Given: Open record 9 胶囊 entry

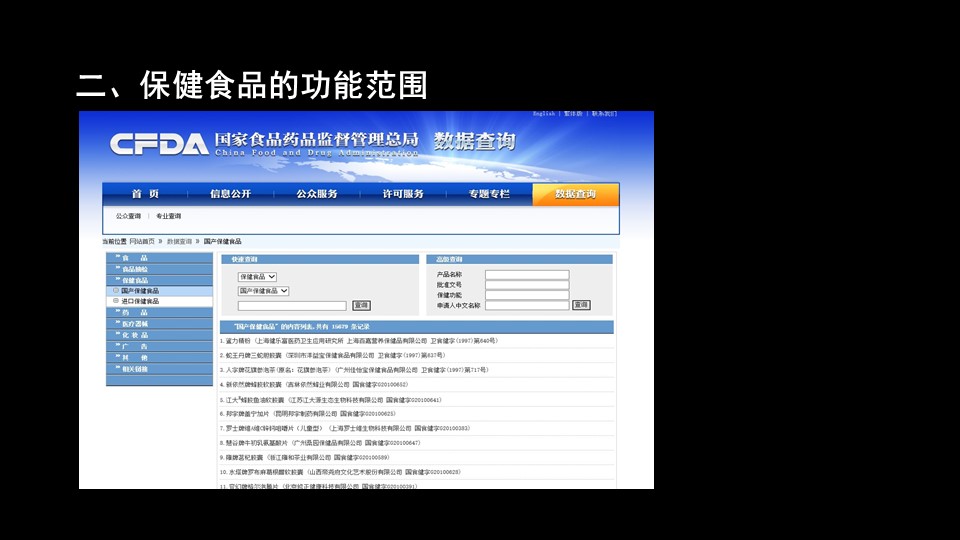Looking at the screenshot, I should tap(304, 457).
